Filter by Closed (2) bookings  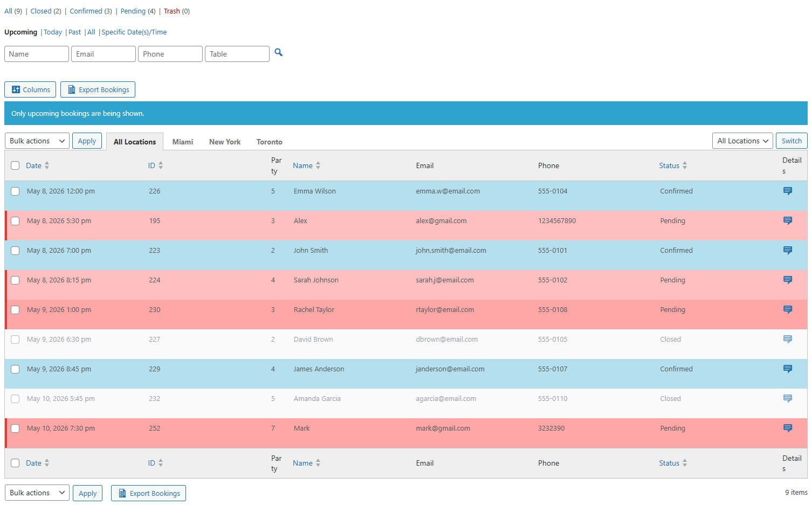(46, 11)
